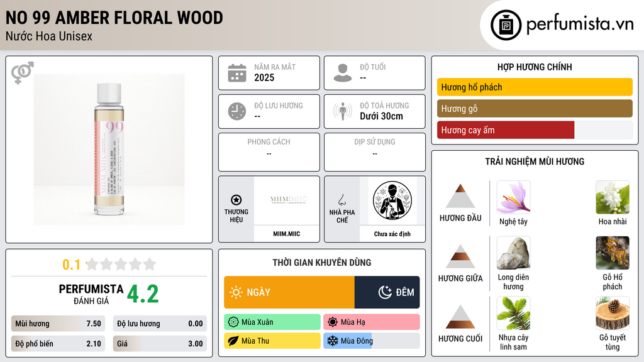Viewport: 644px width, 362px height.
Task: Click the 4.2 Perfumista rating score
Action: click(x=143, y=294)
